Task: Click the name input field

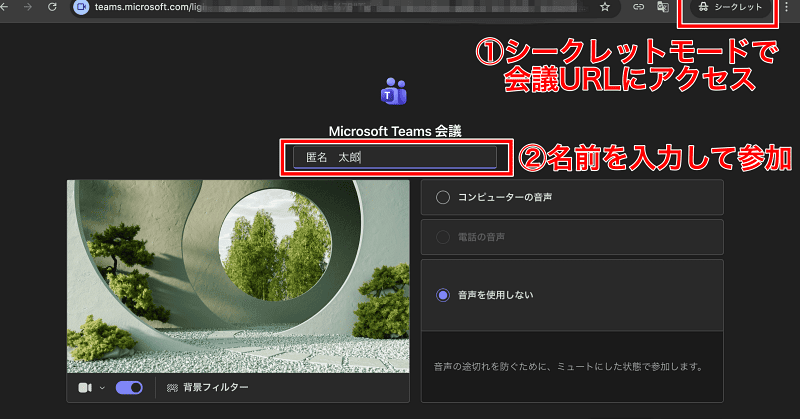Action: [394, 157]
